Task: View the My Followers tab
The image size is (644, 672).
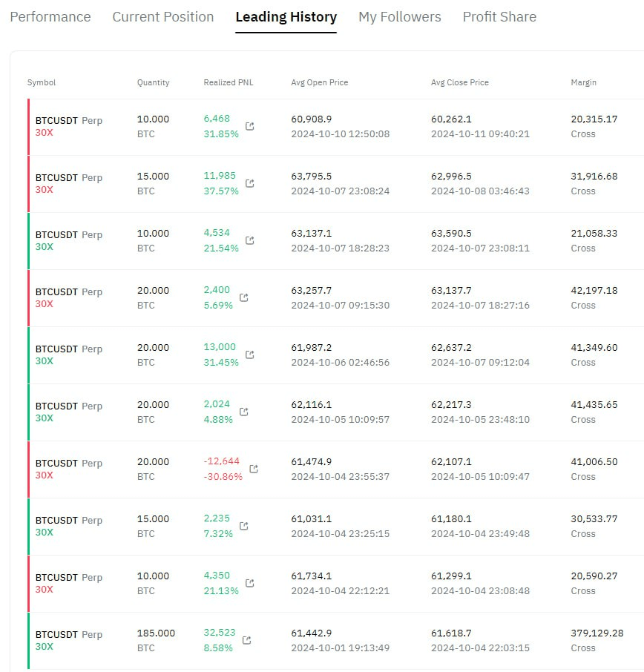Action: tap(400, 17)
